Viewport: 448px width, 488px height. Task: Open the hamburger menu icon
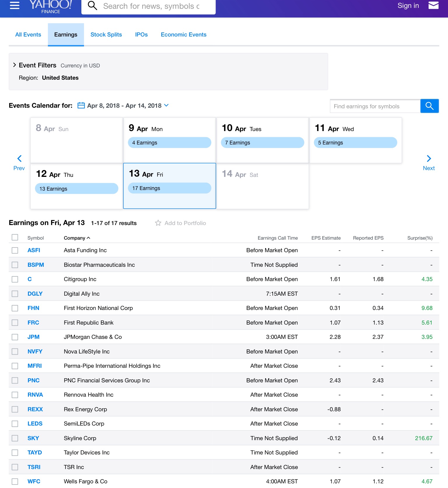tap(15, 5)
